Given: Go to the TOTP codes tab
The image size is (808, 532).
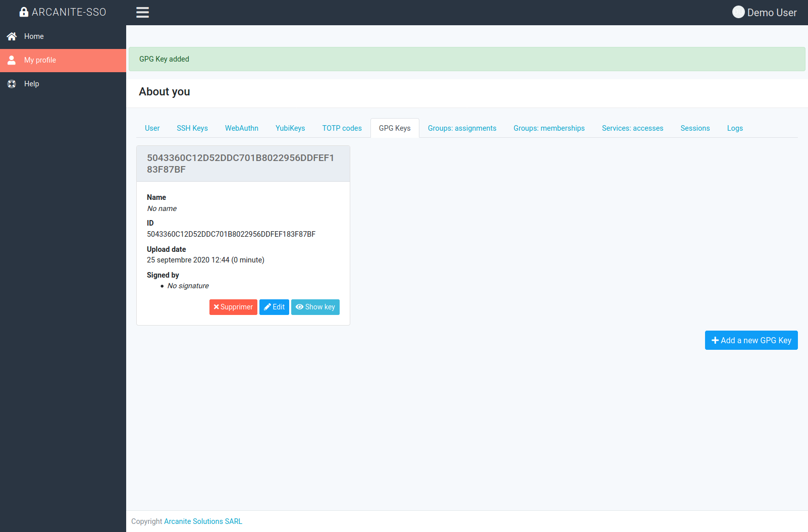Looking at the screenshot, I should click(x=342, y=128).
